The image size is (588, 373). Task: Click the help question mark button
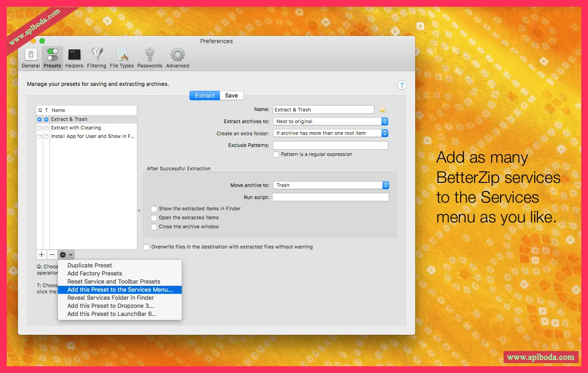point(402,85)
